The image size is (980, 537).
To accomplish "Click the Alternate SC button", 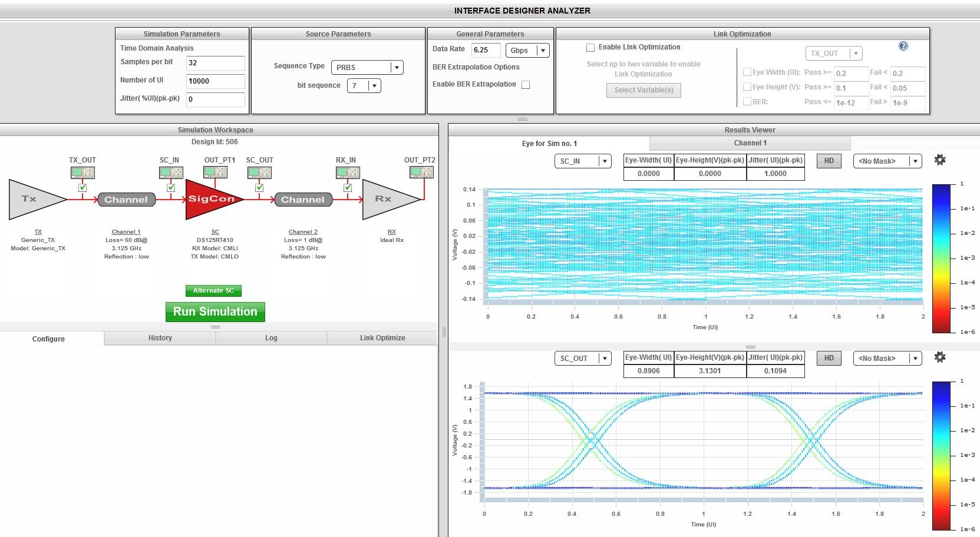I will [x=213, y=290].
